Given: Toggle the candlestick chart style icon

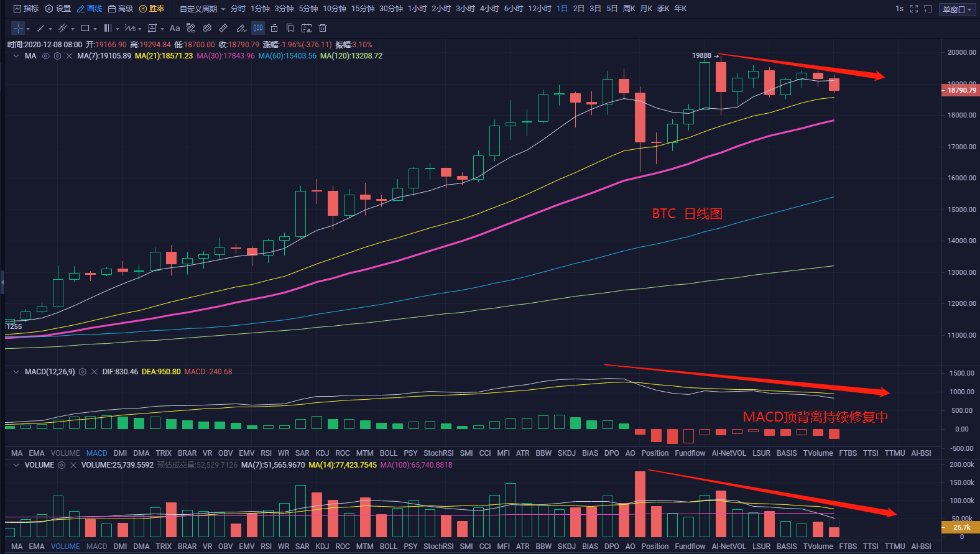Looking at the screenshot, I should coord(258,28).
